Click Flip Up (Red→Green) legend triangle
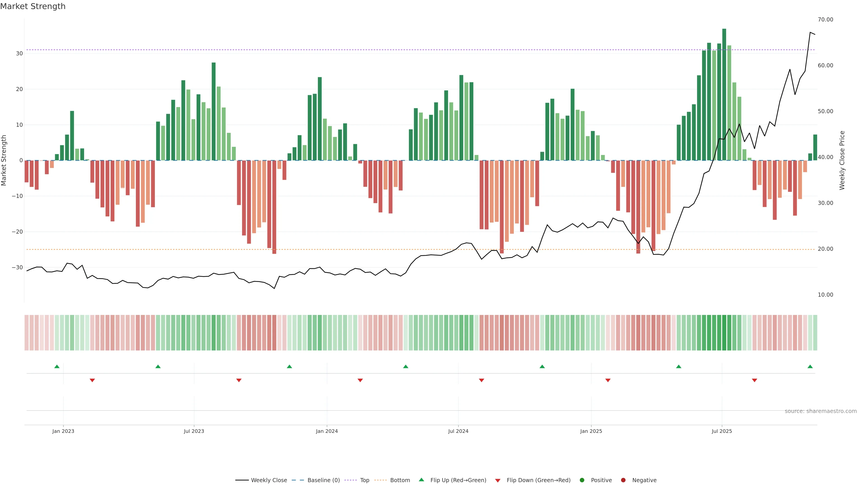The width and height of the screenshot is (868, 488). click(x=421, y=480)
